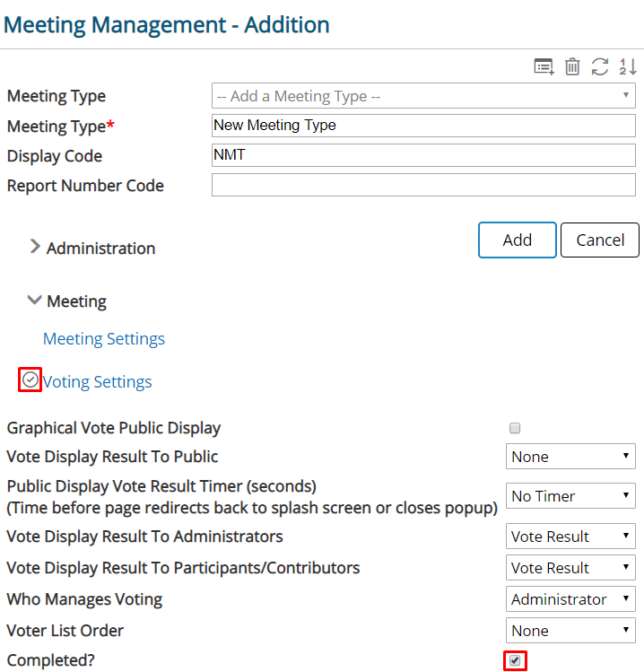Open Vote Display Result To Administrators dropdown
644x672 pixels.
(x=570, y=537)
